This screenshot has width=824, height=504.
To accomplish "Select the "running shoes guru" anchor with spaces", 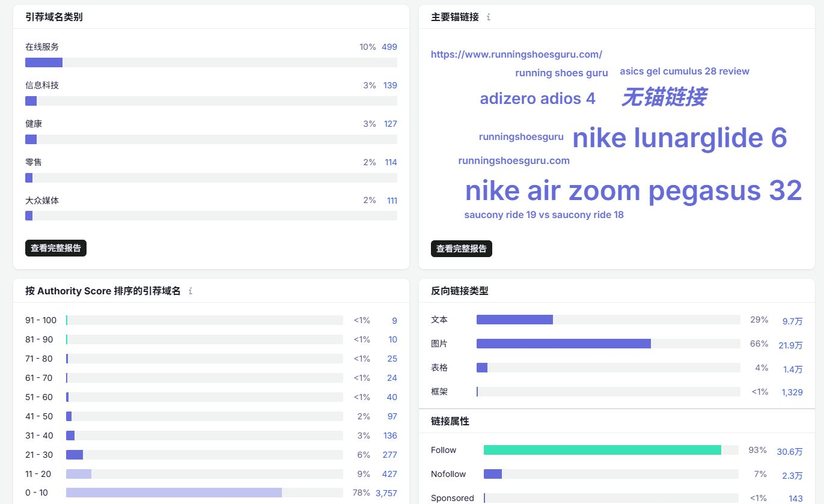I will pyautogui.click(x=561, y=73).
